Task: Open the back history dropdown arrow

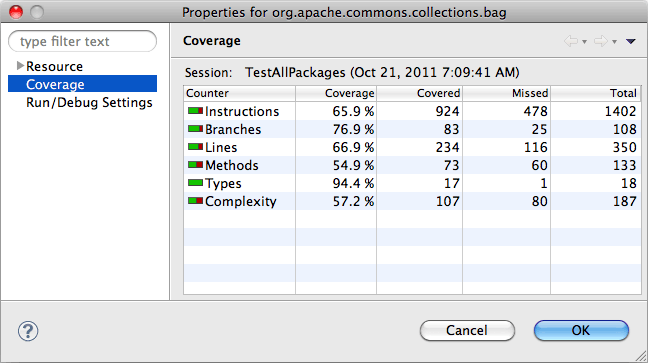Action: pyautogui.click(x=584, y=42)
